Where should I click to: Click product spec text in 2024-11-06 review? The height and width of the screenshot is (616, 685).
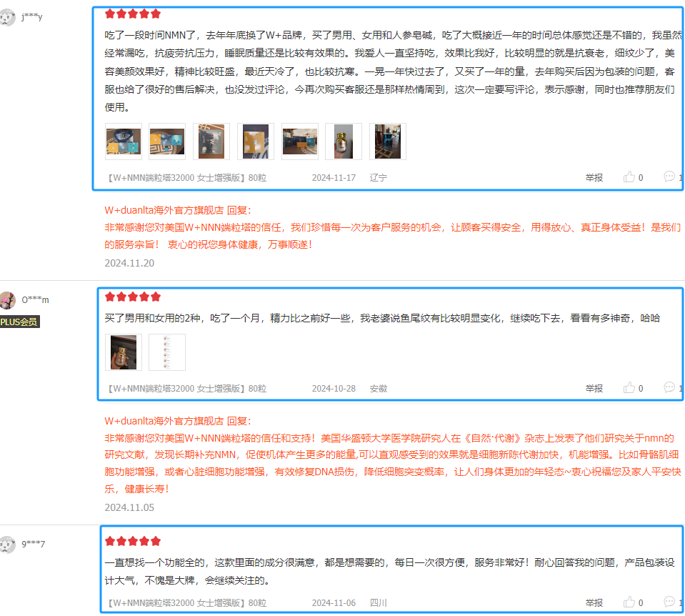(x=187, y=603)
